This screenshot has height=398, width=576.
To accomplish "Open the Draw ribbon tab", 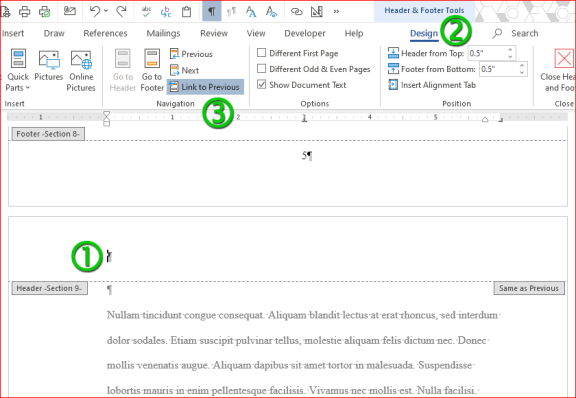I will pos(54,33).
